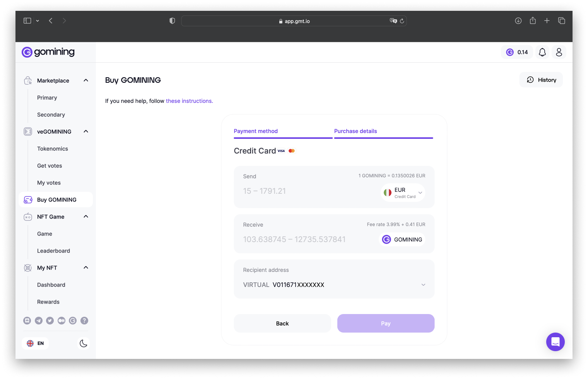Open Tokenomics page
This screenshot has height=379, width=588.
tap(53, 149)
